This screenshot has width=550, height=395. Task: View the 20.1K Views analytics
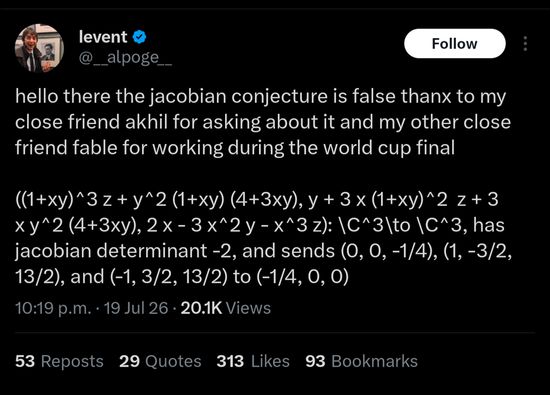tap(226, 308)
